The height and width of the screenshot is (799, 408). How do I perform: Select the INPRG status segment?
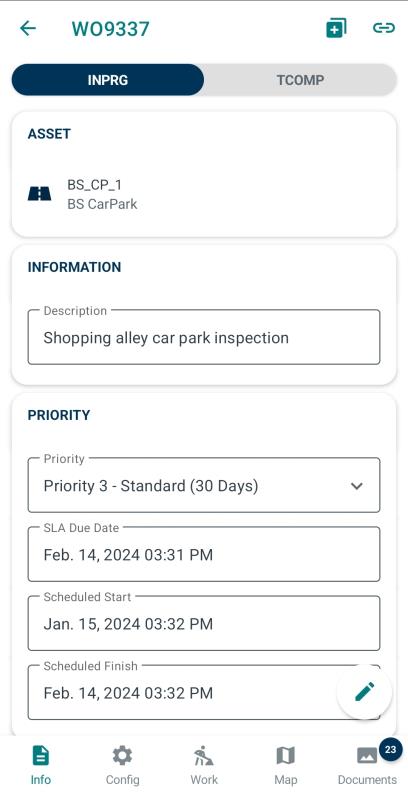[107, 80]
